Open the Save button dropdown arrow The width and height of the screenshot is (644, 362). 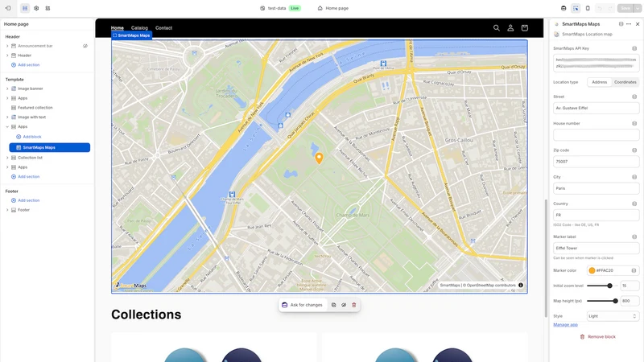tap(637, 8)
